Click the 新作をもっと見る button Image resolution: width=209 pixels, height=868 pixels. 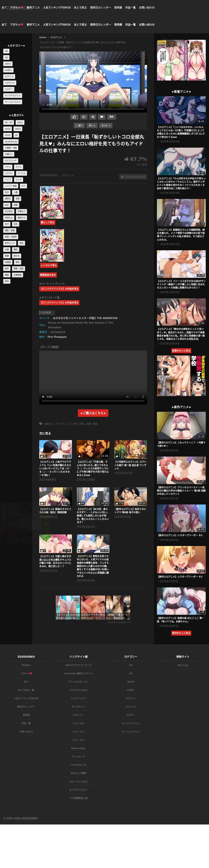(181, 633)
